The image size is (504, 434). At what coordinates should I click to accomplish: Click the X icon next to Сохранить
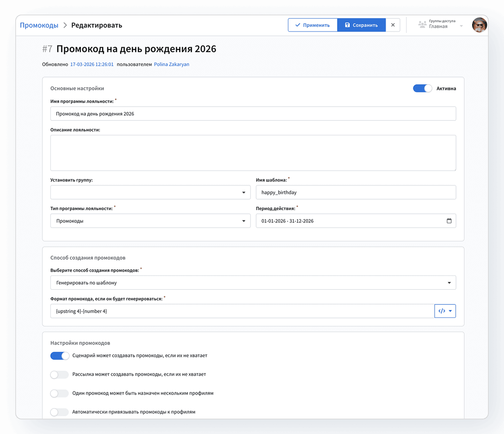393,25
